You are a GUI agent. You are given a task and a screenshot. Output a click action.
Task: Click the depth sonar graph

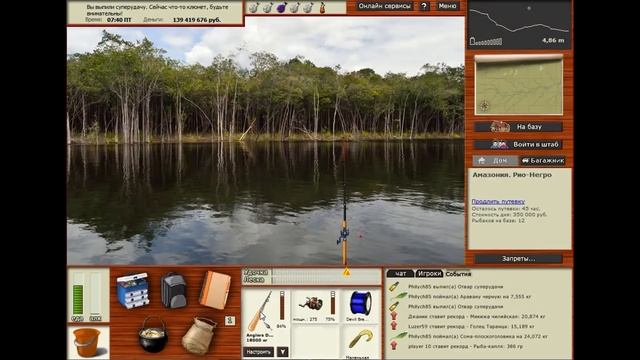(x=519, y=24)
